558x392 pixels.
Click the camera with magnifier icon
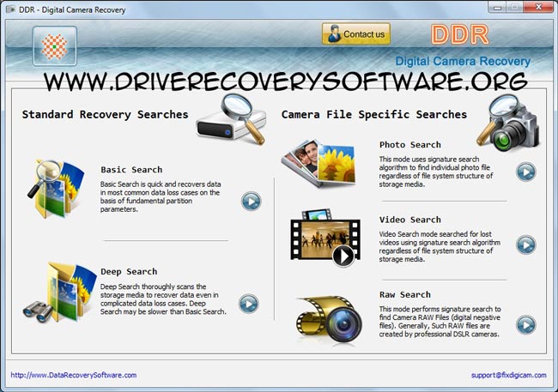tap(508, 123)
